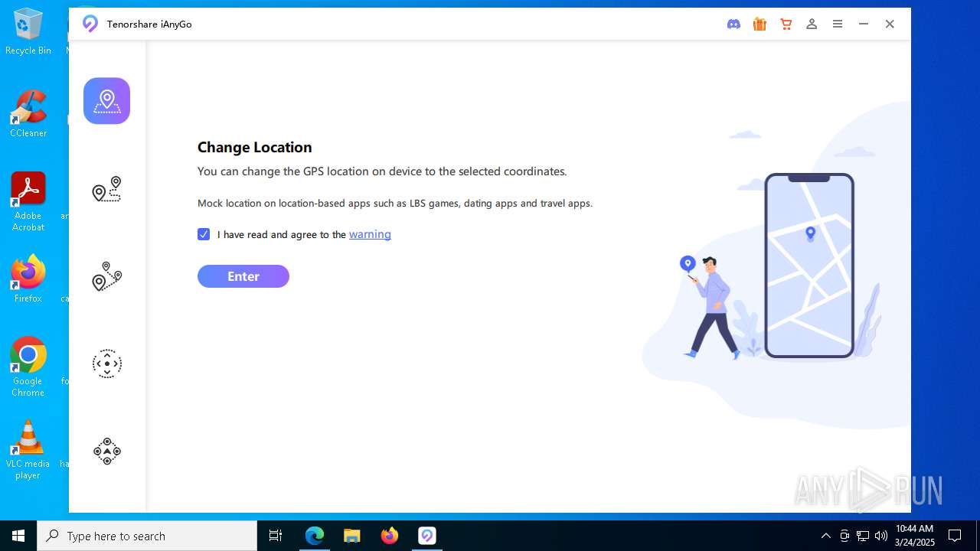Open the taskbar clock and date
Image resolution: width=980 pixels, height=551 pixels.
click(915, 536)
